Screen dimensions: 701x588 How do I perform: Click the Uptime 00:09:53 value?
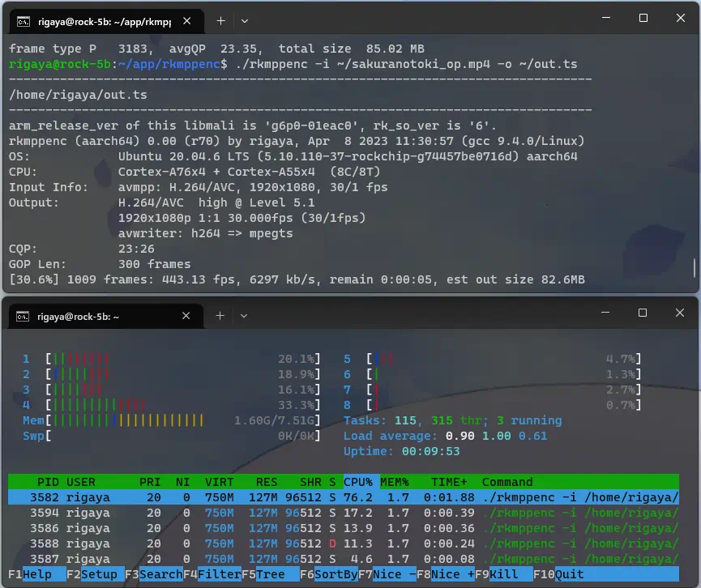(430, 451)
